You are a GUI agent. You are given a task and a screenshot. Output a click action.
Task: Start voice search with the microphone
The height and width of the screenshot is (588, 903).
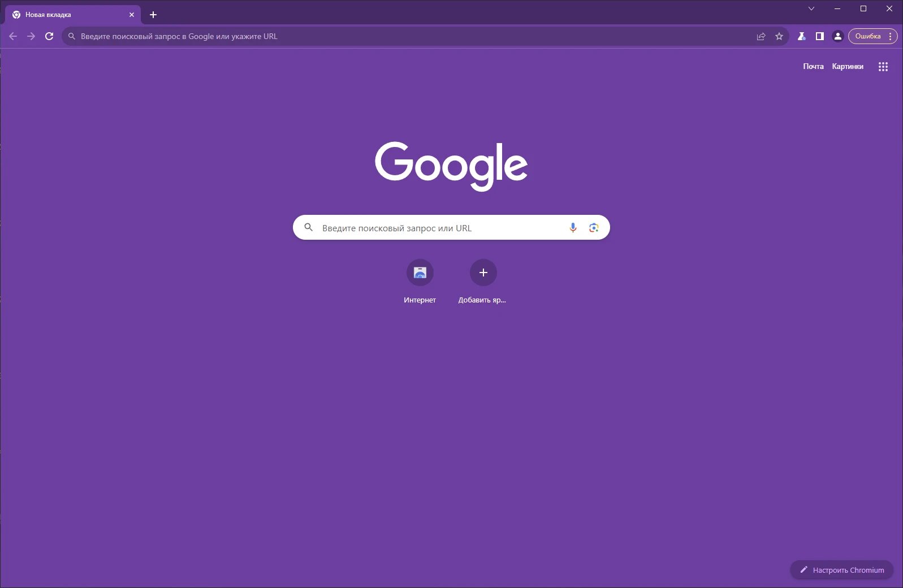click(573, 227)
